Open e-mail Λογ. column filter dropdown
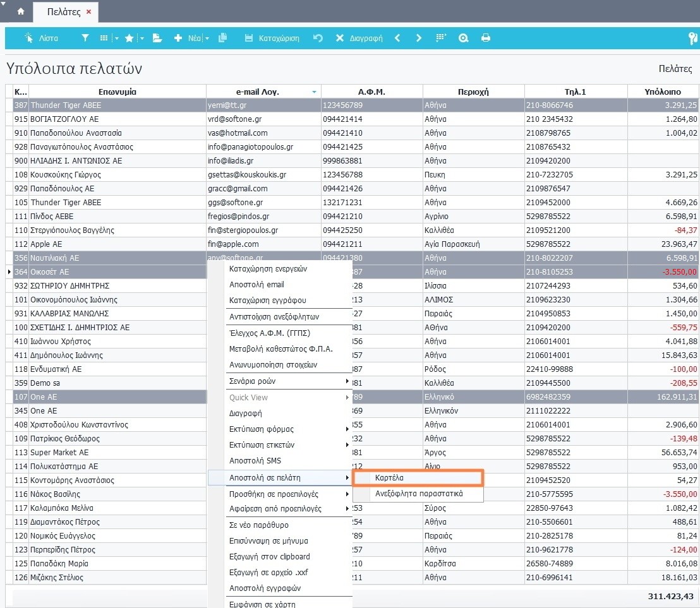The height and width of the screenshot is (608, 700). 314,92
